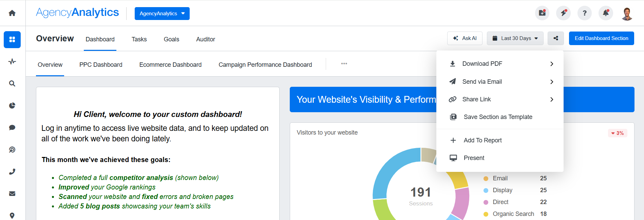Open the search magnifier icon in sidebar
Screen dimensions: 644x220
(12, 83)
